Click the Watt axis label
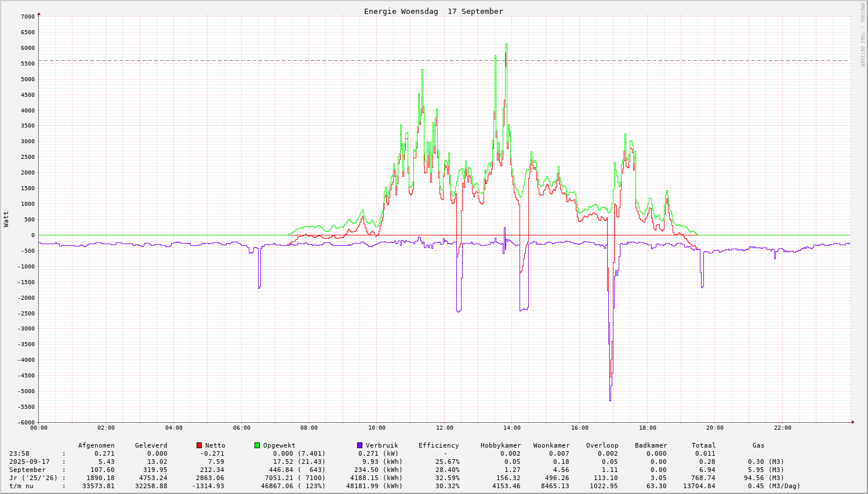 (6, 219)
